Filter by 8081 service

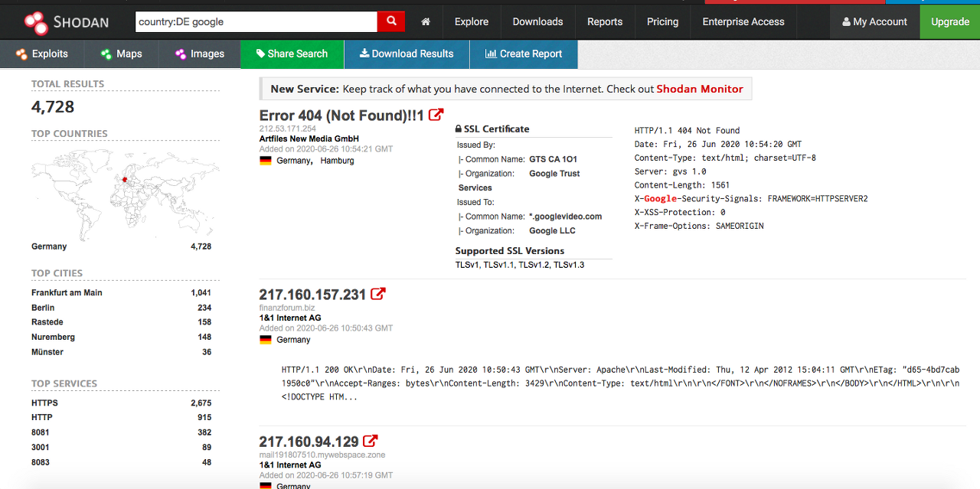coord(41,432)
